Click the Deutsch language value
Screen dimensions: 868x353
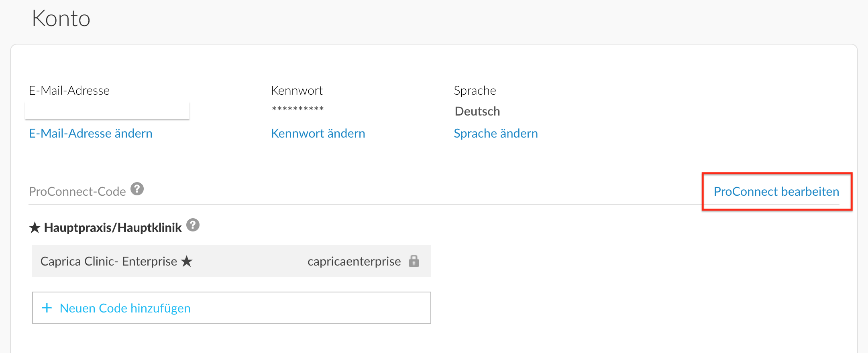pos(477,111)
